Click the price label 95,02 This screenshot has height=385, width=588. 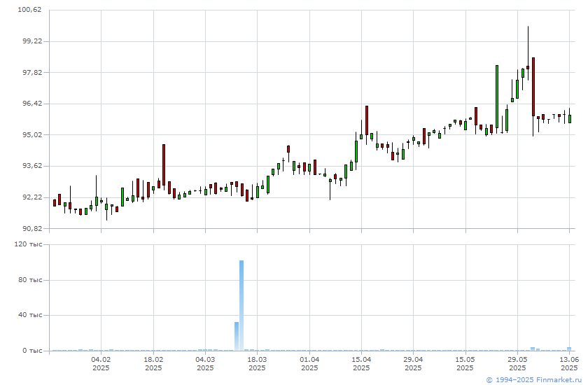32,134
